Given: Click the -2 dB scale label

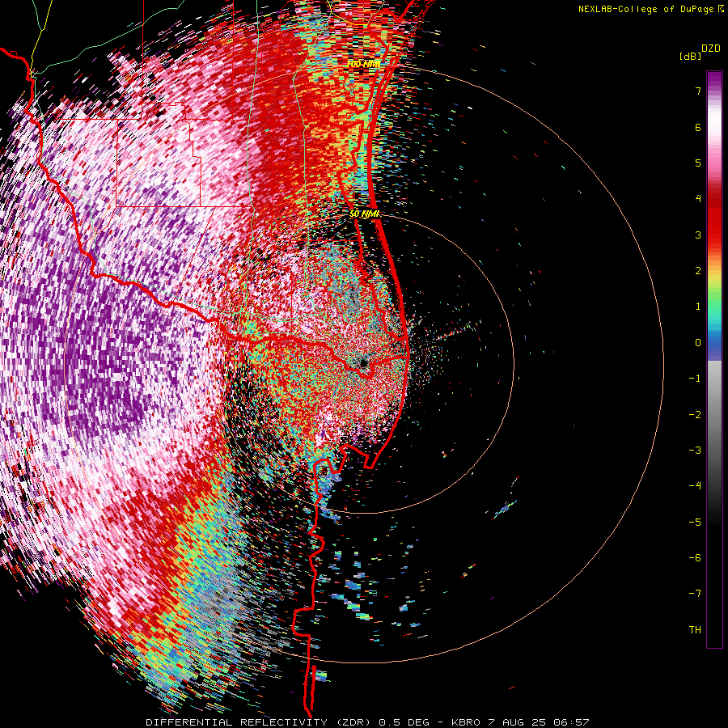Looking at the screenshot, I should [695, 414].
